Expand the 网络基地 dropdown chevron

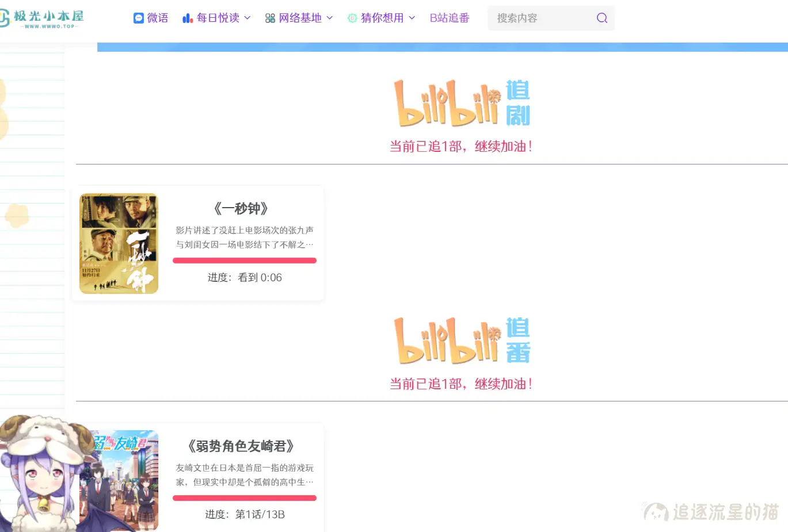[x=330, y=18]
